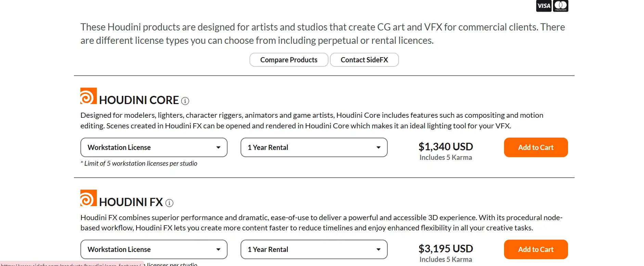
Task: Click the FX license type dropdown arrow
Action: (x=218, y=250)
